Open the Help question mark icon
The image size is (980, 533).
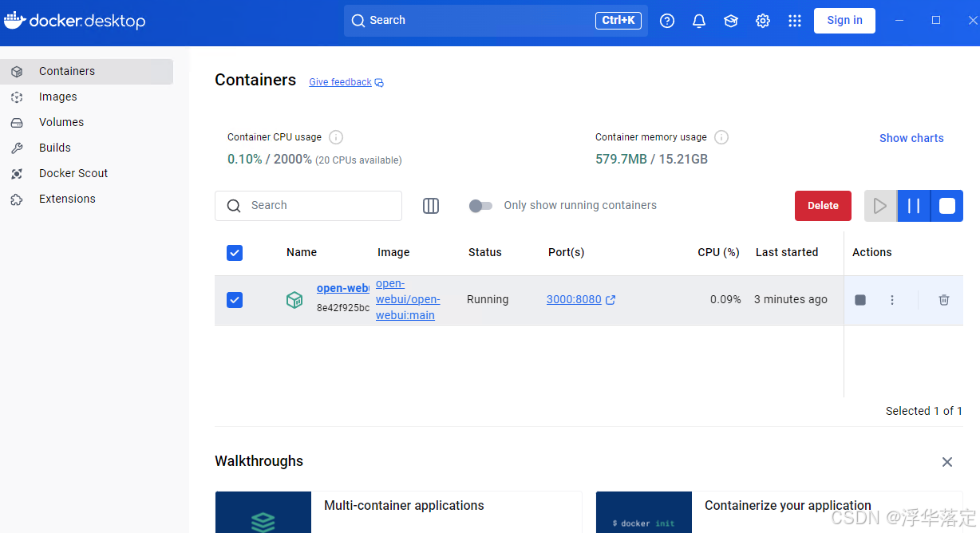tap(667, 21)
